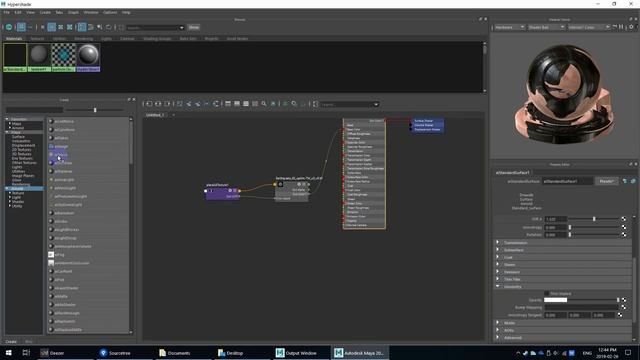Set nodes to simple mode view
Screen dimensions: 640x360
click(x=228, y=104)
